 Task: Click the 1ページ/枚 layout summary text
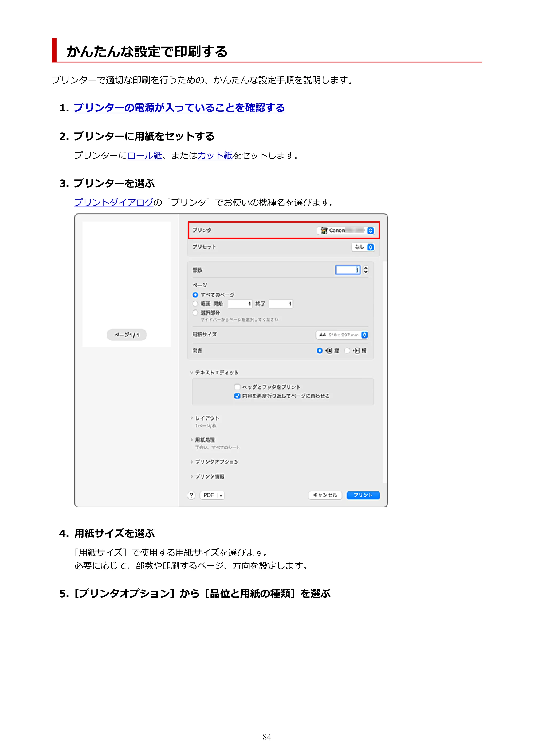tap(206, 426)
